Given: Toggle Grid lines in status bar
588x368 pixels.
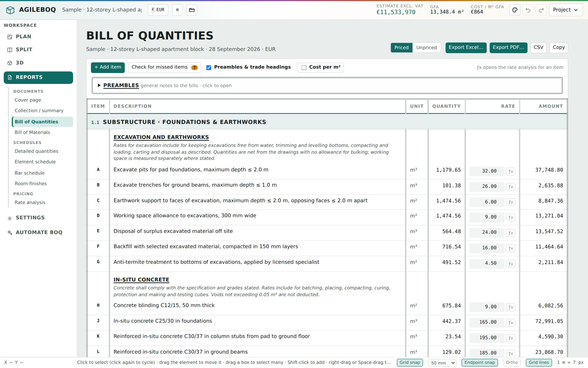Looking at the screenshot, I should [x=539, y=362].
